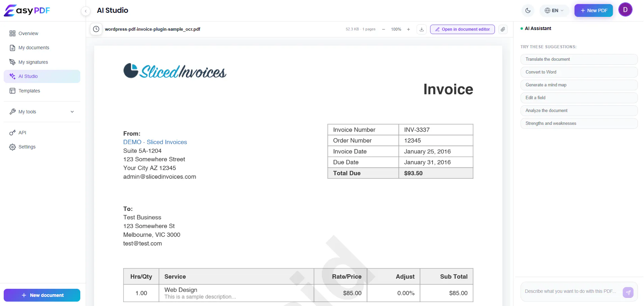Click the DEMO - Sliced Invoices link
The image size is (644, 306).
pos(155,142)
